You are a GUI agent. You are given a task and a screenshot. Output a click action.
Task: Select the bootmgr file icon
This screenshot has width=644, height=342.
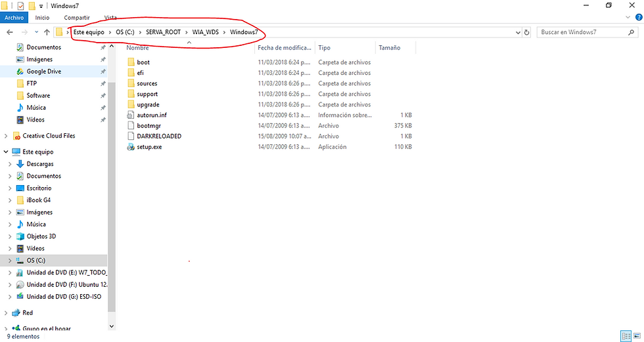click(x=131, y=125)
